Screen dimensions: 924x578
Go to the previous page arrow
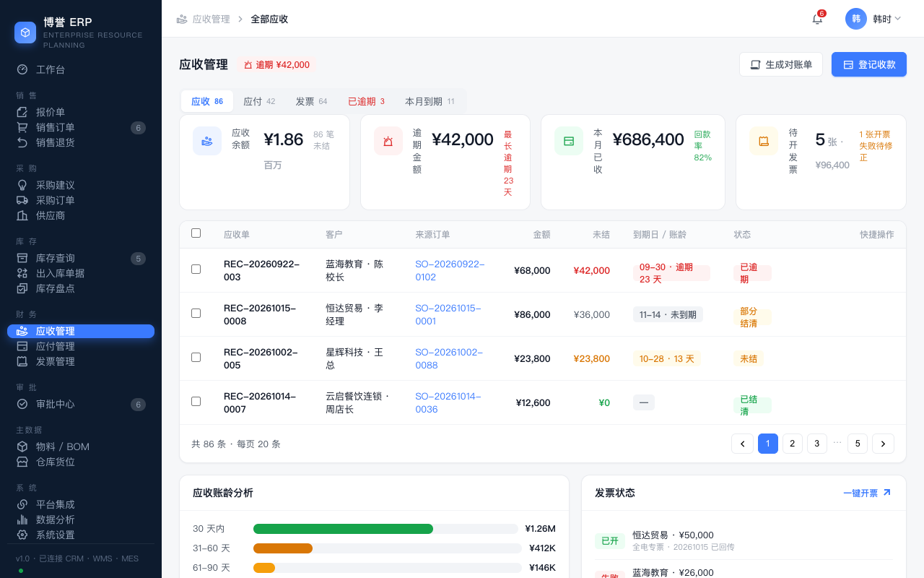click(742, 444)
